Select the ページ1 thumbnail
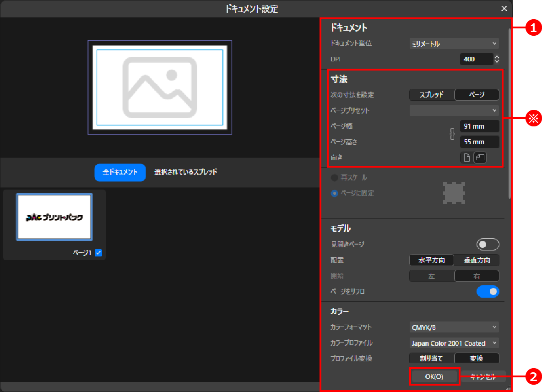This screenshot has width=542, height=392. coord(54,217)
